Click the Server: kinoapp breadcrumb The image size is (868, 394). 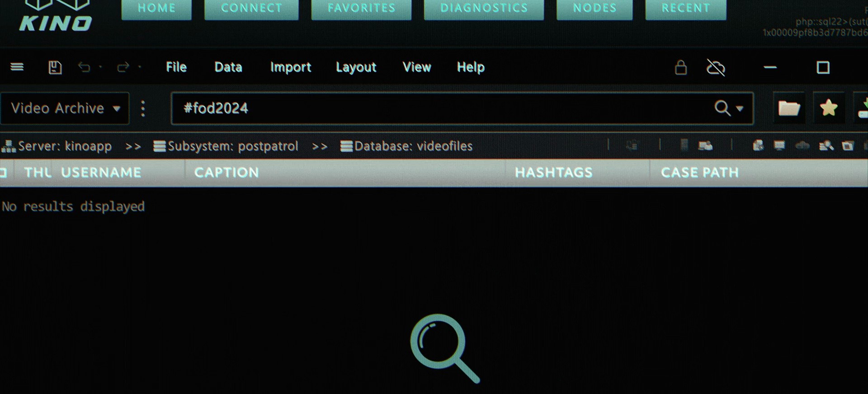pos(57,146)
